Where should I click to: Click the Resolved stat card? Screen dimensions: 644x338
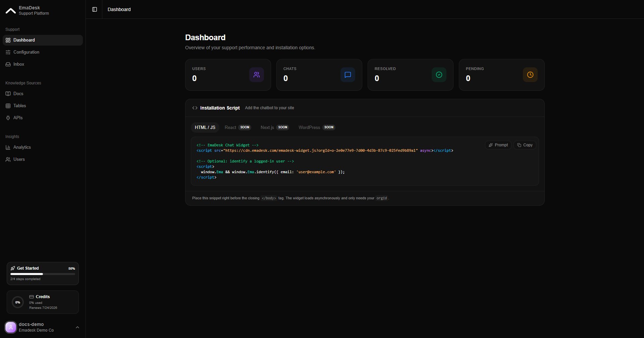tap(411, 75)
